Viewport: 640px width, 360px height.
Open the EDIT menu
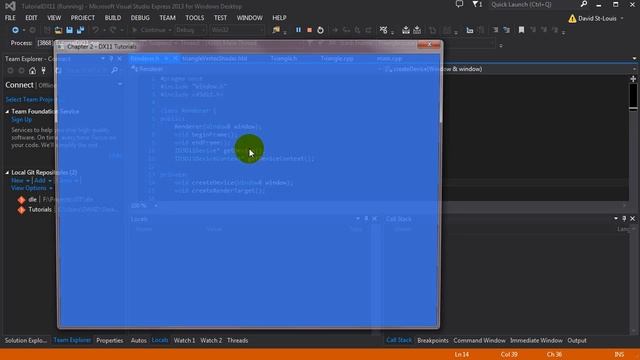[x=31, y=18]
